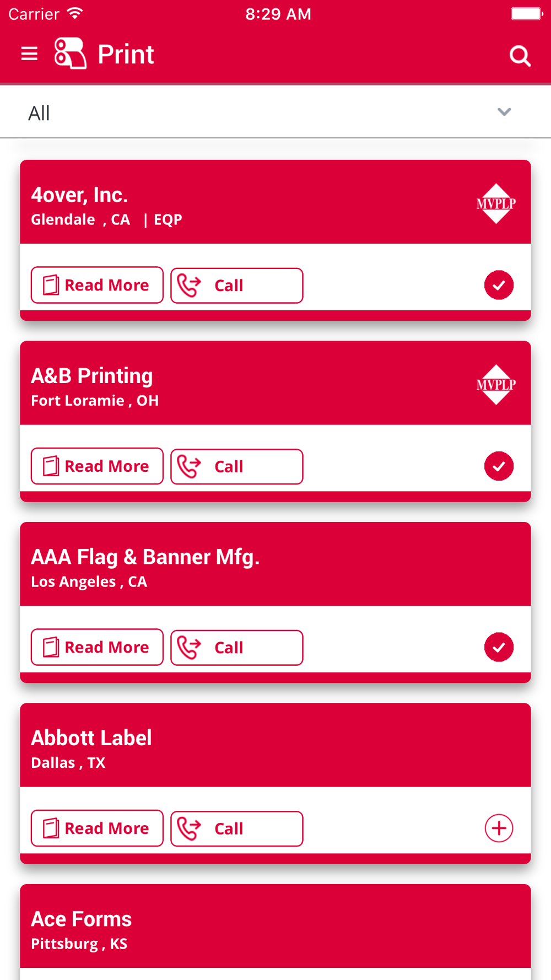Tap book icon in 4over Read More button

51,285
